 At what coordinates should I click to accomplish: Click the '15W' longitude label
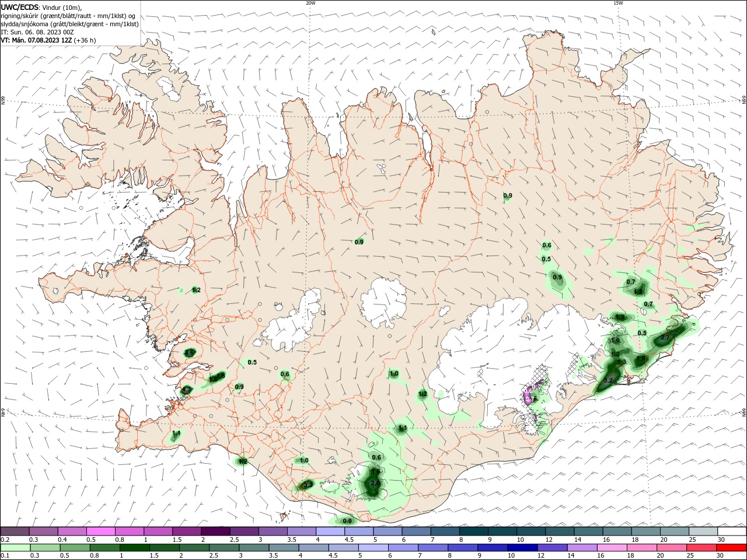(x=618, y=3)
